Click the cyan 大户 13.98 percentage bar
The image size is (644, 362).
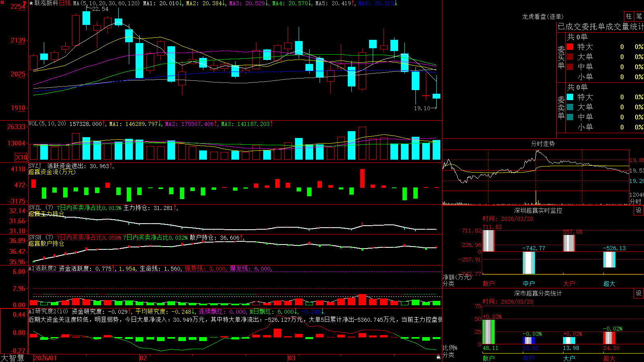pyautogui.click(x=569, y=341)
